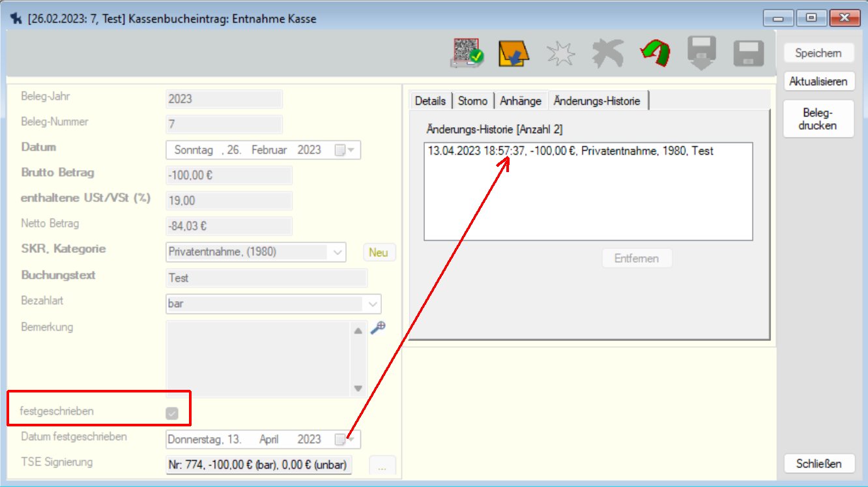Click the Buchungstext input field

pos(267,278)
